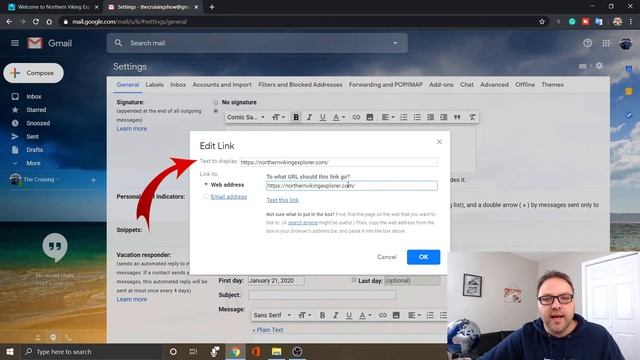Choose Web address link type
640x360 pixels.
pyautogui.click(x=206, y=184)
